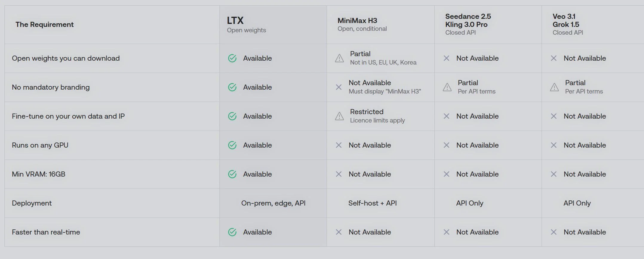Click Veo 3.1 warning triangle for branding
The width and height of the screenshot is (644, 259).
point(554,87)
